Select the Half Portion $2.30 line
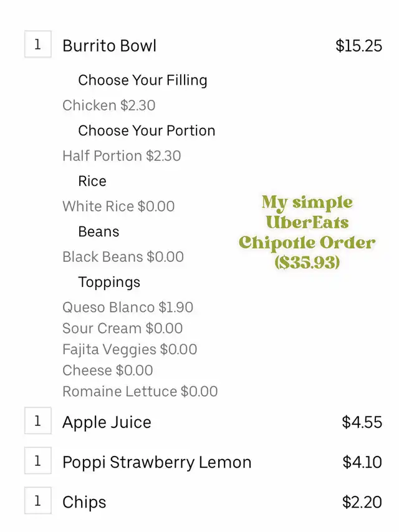399x532 pixels. click(122, 156)
